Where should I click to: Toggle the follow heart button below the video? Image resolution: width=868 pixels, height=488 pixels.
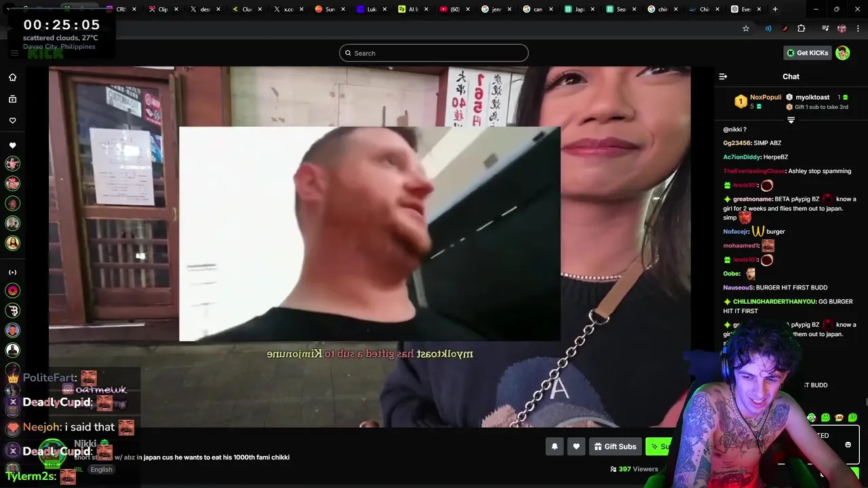(576, 446)
